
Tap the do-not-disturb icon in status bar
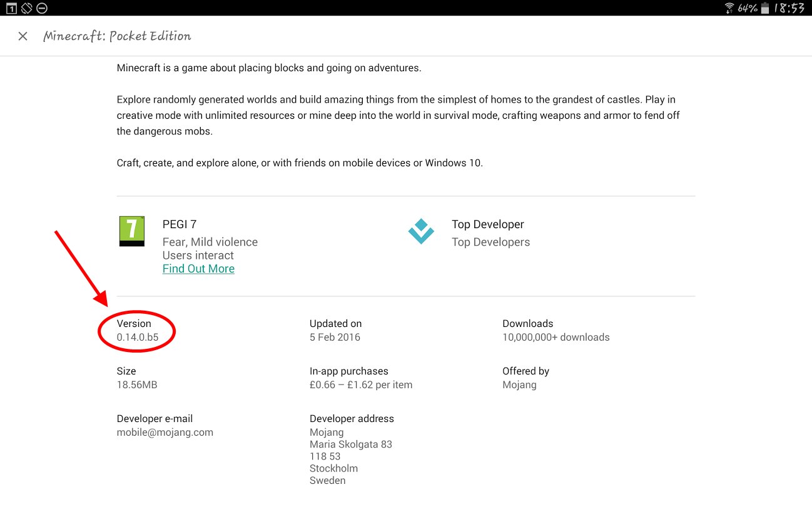click(x=42, y=8)
